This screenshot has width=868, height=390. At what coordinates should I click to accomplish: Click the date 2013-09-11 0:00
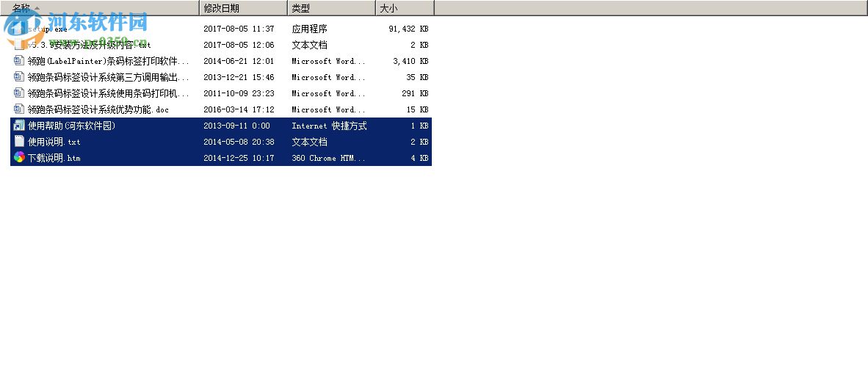pyautogui.click(x=236, y=126)
